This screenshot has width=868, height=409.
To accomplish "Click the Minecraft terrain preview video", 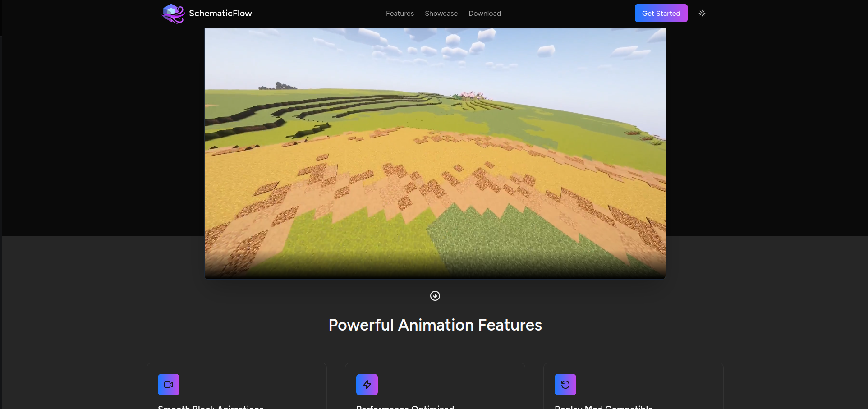I will click(435, 153).
